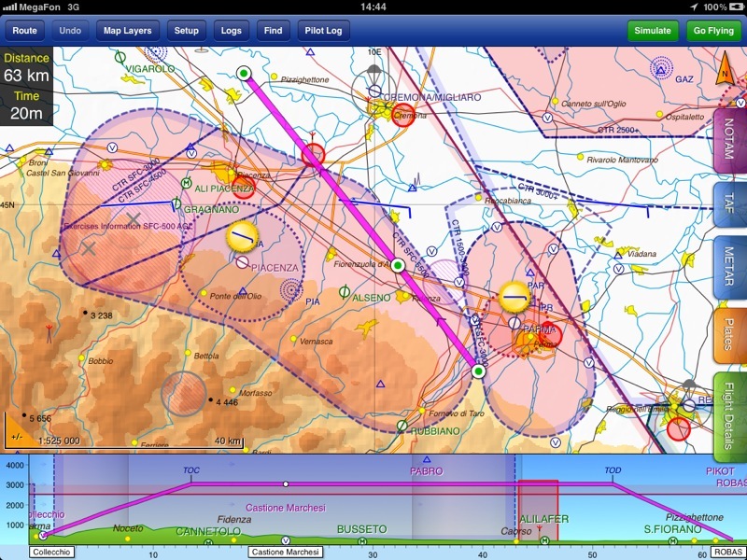Open the METAR side tab
The width and height of the screenshot is (747, 560).
(729, 266)
